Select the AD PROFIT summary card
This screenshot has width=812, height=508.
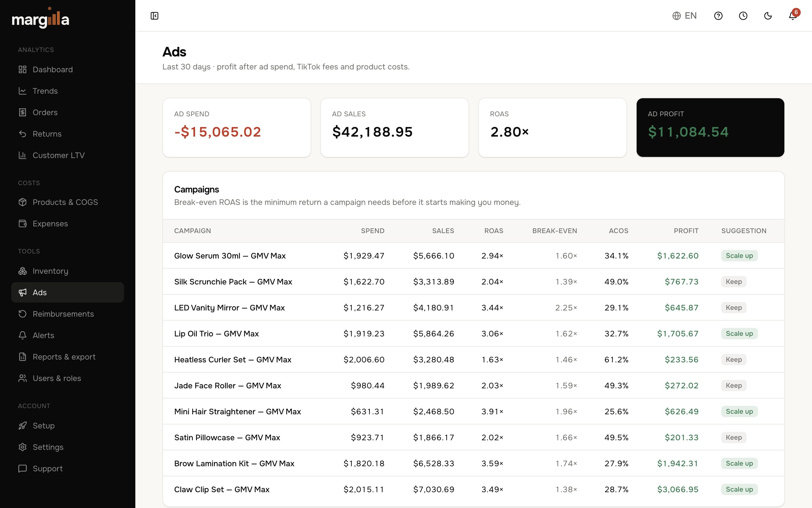[710, 128]
